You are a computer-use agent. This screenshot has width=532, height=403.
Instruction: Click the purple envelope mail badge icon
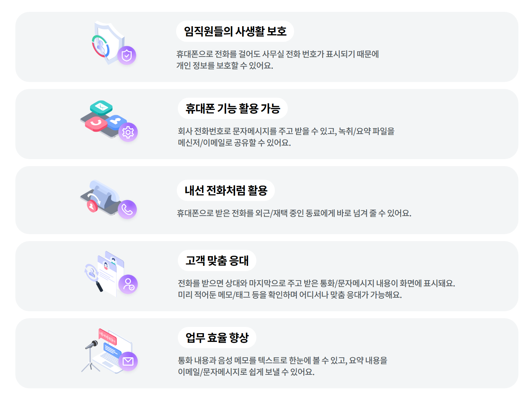[128, 361]
